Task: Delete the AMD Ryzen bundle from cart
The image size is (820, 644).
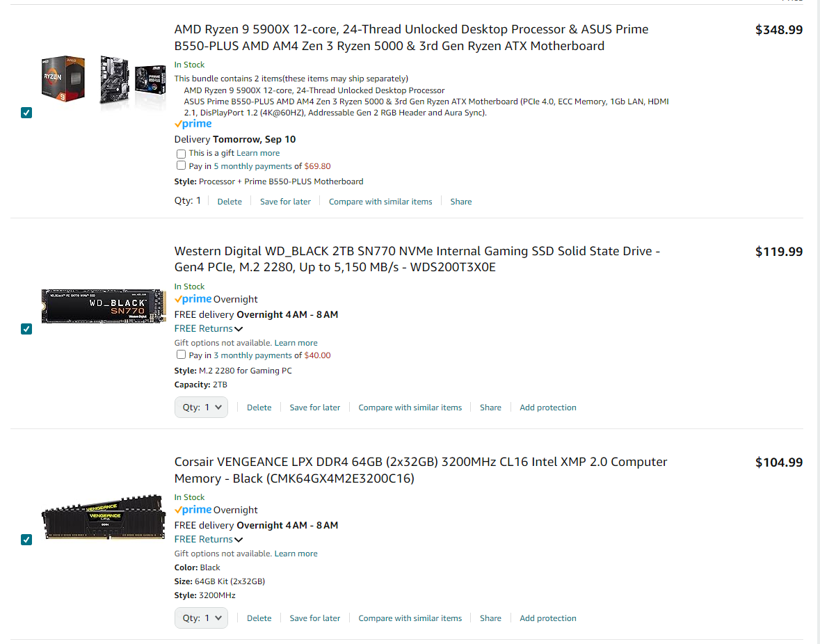Action: 230,202
